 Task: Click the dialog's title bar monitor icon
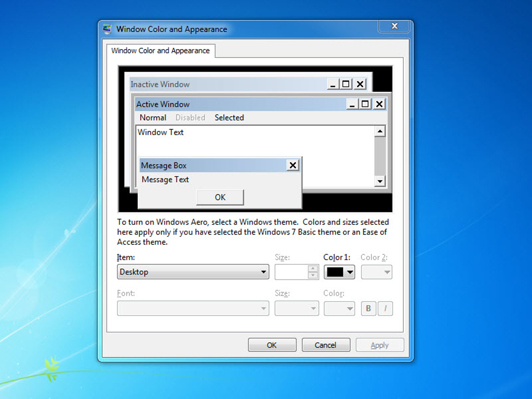(107, 29)
